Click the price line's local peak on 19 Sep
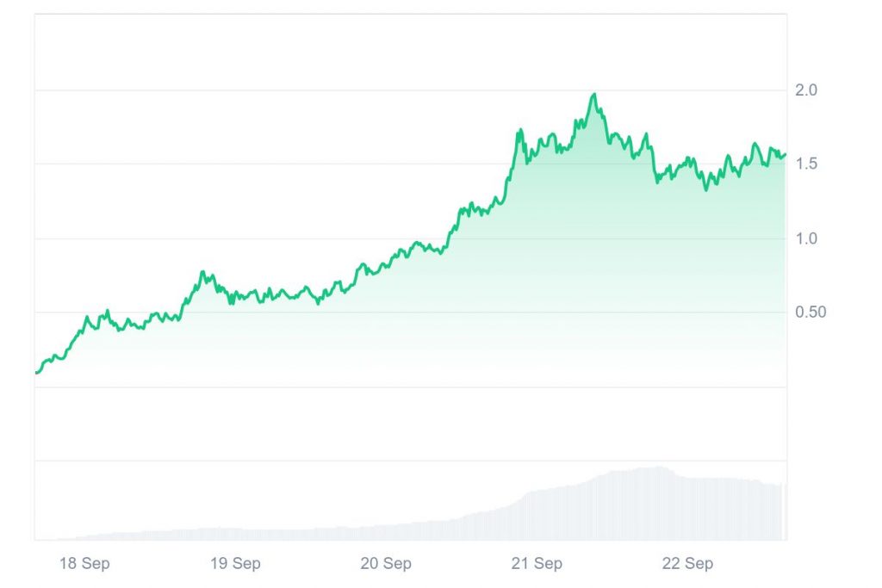This screenshot has width=882, height=588. (x=203, y=273)
